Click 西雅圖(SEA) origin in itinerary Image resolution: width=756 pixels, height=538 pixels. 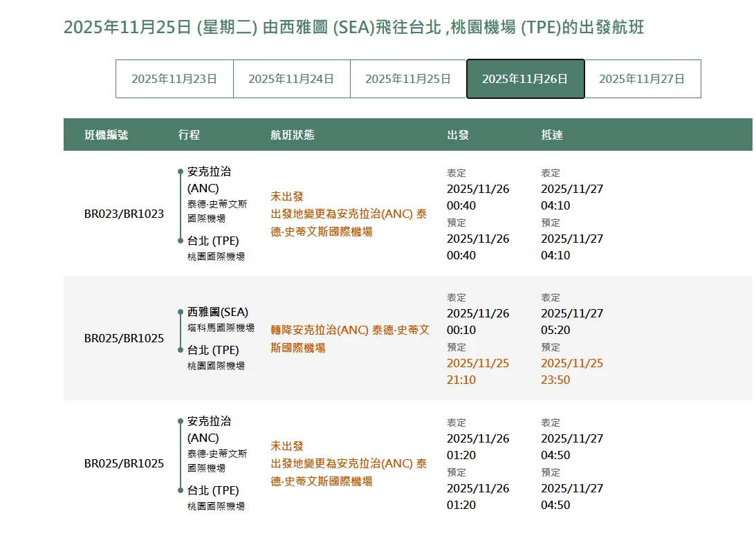click(x=218, y=312)
